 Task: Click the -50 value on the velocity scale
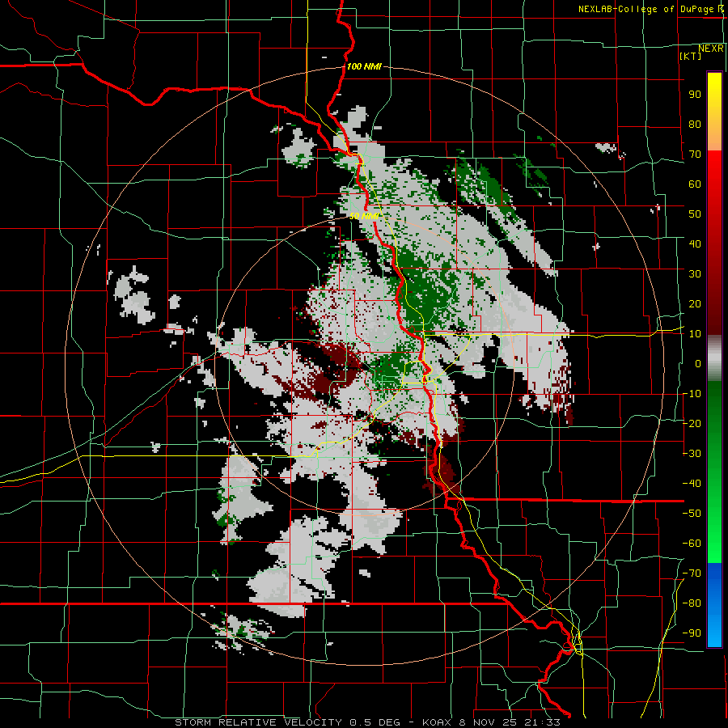pyautogui.click(x=692, y=514)
